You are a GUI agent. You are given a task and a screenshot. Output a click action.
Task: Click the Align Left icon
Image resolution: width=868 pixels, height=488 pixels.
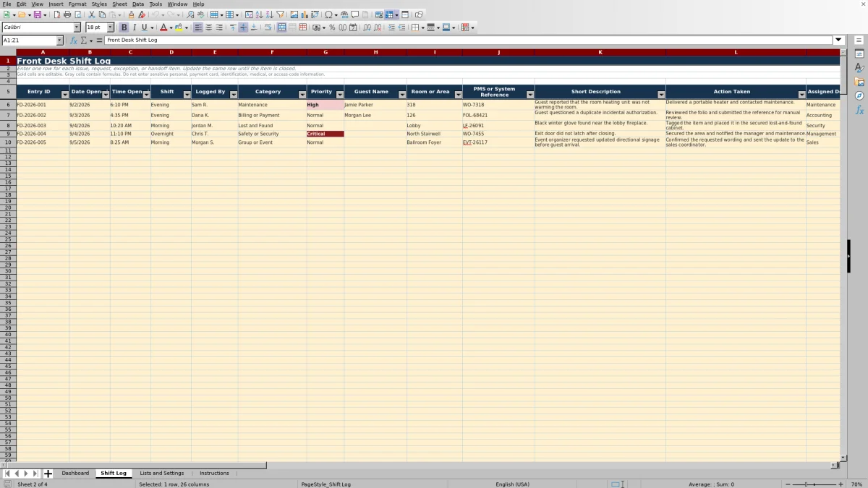click(x=197, y=27)
